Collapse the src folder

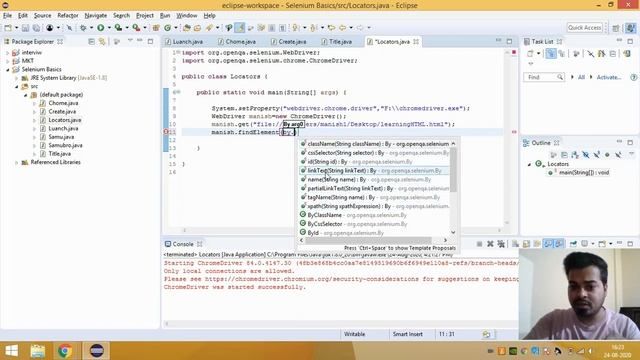[16, 87]
